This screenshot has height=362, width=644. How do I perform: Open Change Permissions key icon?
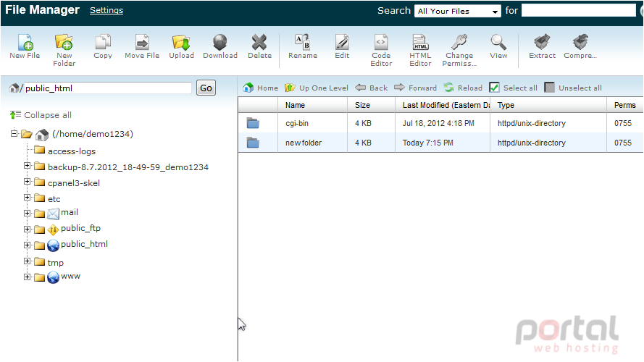coord(459,42)
